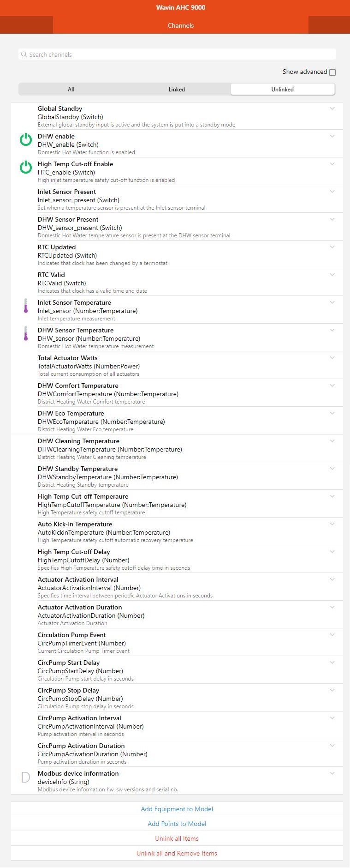350x868 pixels.
Task: Focus the Search channels field
Action: (180, 54)
